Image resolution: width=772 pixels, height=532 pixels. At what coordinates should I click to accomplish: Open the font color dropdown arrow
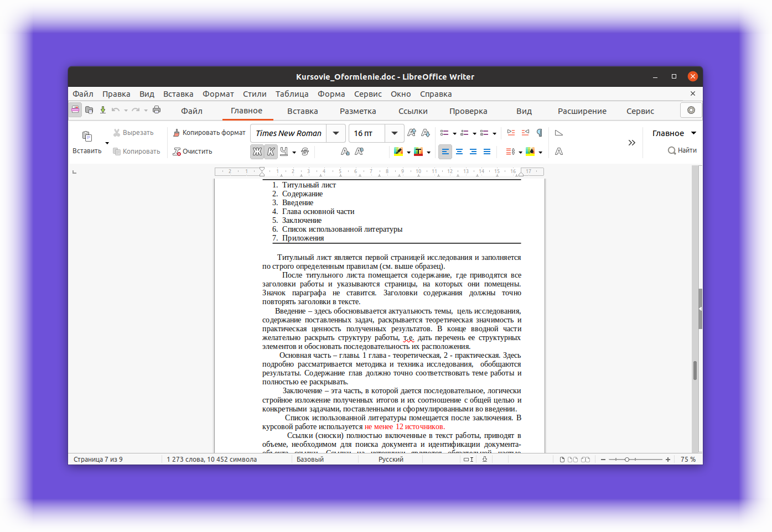[429, 152]
